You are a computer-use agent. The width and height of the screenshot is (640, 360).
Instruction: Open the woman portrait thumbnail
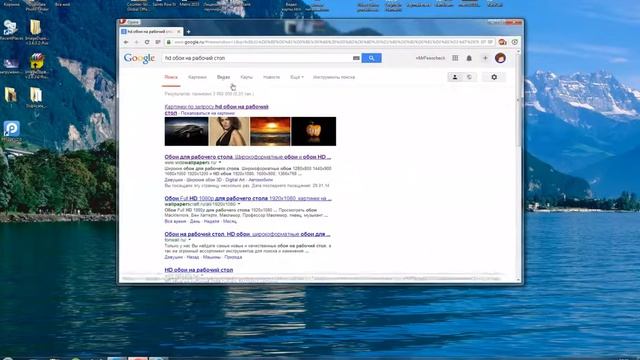tap(229, 131)
